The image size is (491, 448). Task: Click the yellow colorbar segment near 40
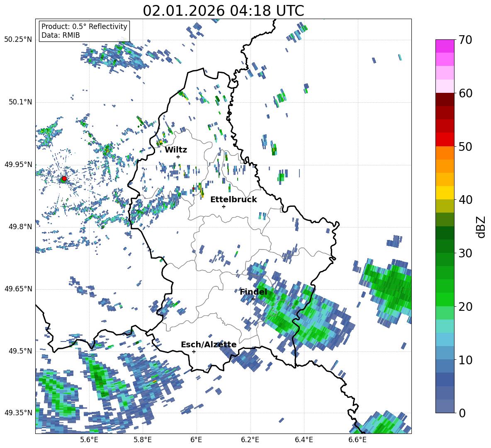tap(445, 193)
